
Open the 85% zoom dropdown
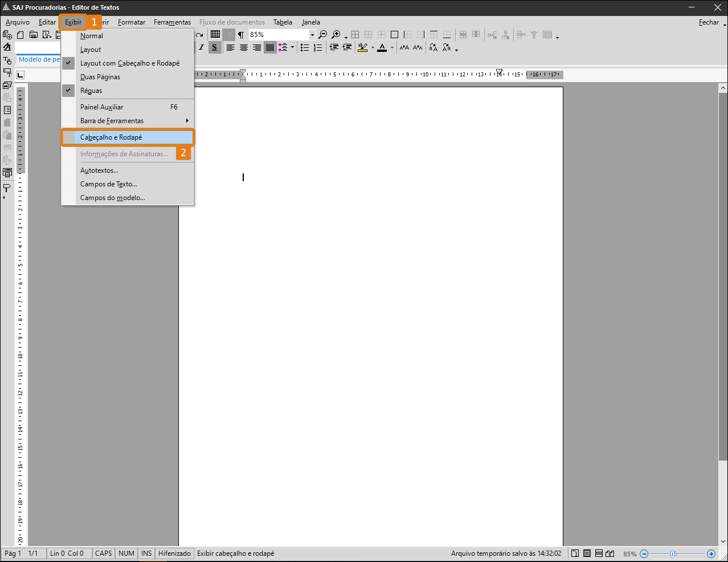[312, 35]
